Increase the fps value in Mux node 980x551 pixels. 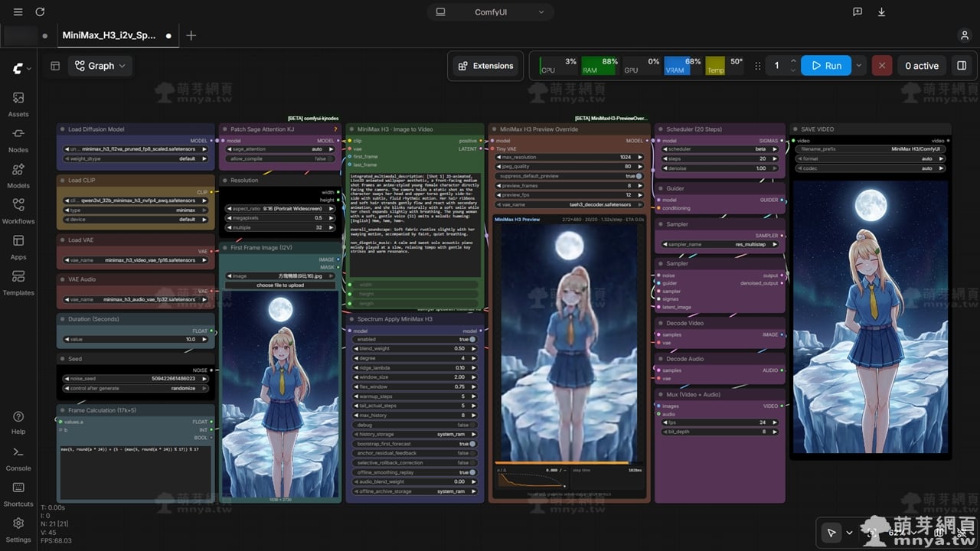[x=776, y=422]
